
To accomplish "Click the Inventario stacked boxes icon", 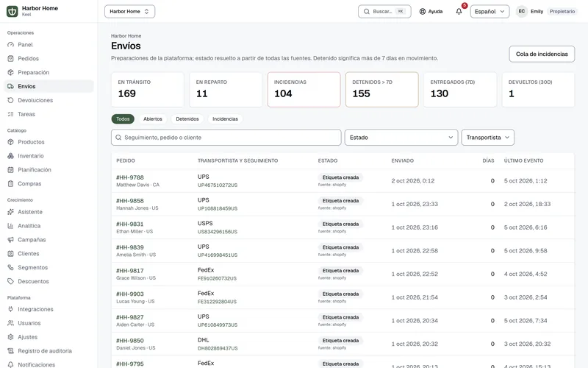I will (x=10, y=156).
